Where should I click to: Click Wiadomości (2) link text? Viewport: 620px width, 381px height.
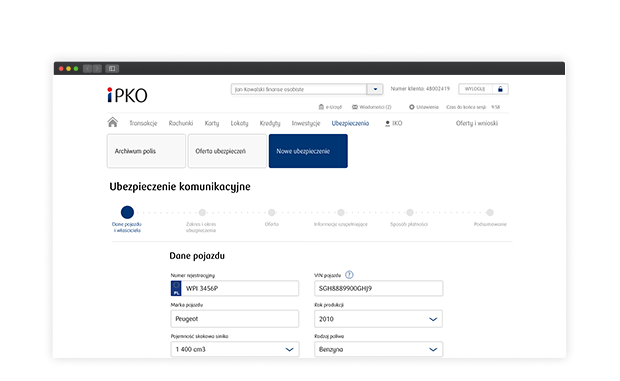[x=375, y=107]
